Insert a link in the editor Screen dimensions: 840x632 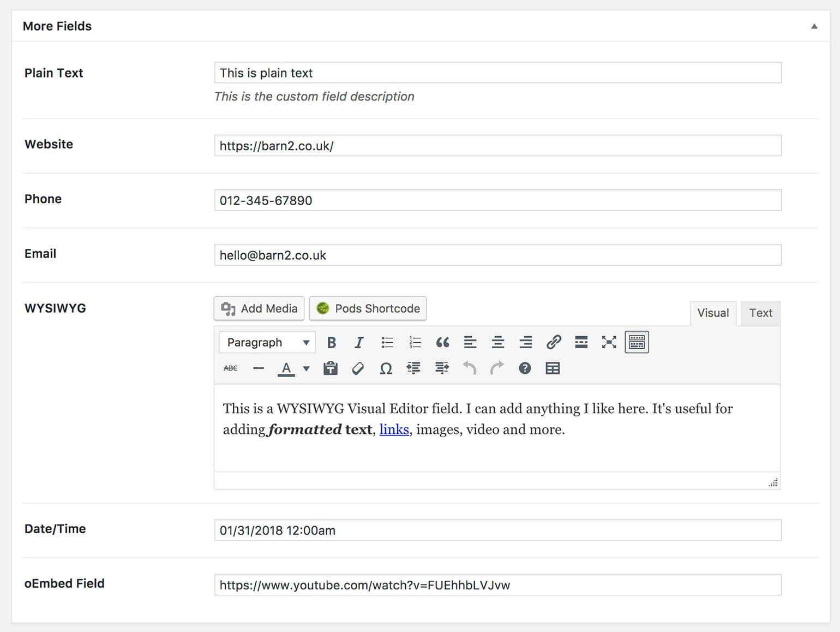point(554,342)
